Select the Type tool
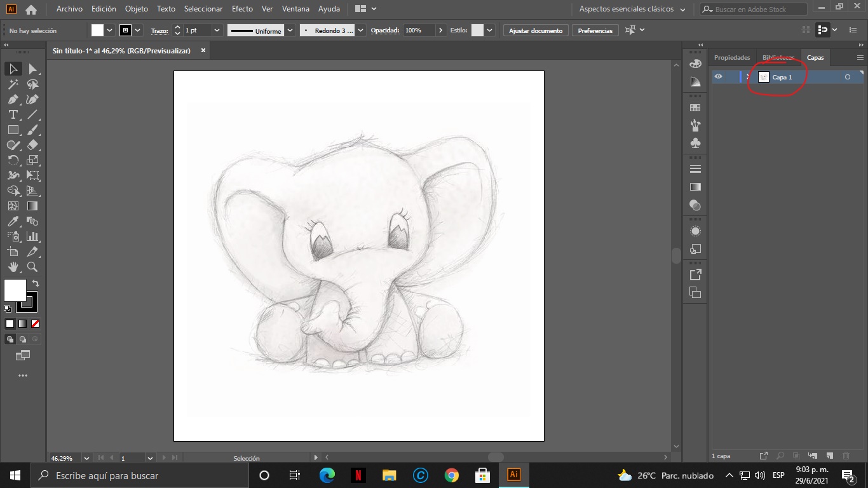Image resolution: width=868 pixels, height=488 pixels. (13, 114)
